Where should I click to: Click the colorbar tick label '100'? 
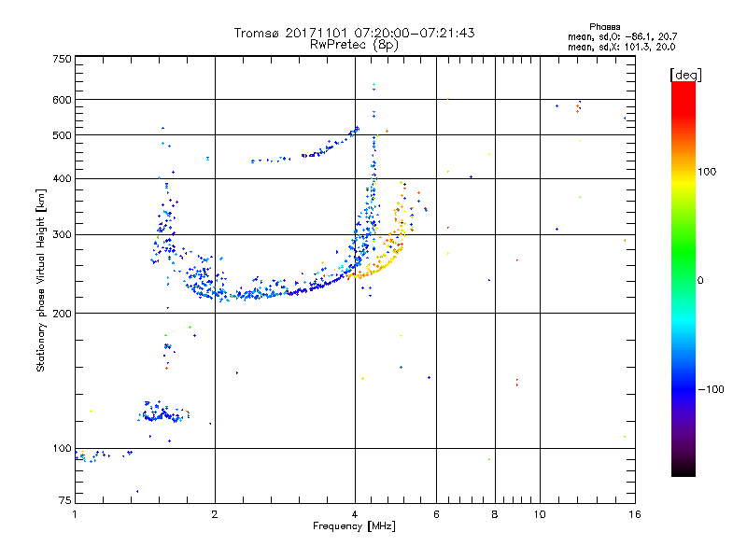point(707,172)
